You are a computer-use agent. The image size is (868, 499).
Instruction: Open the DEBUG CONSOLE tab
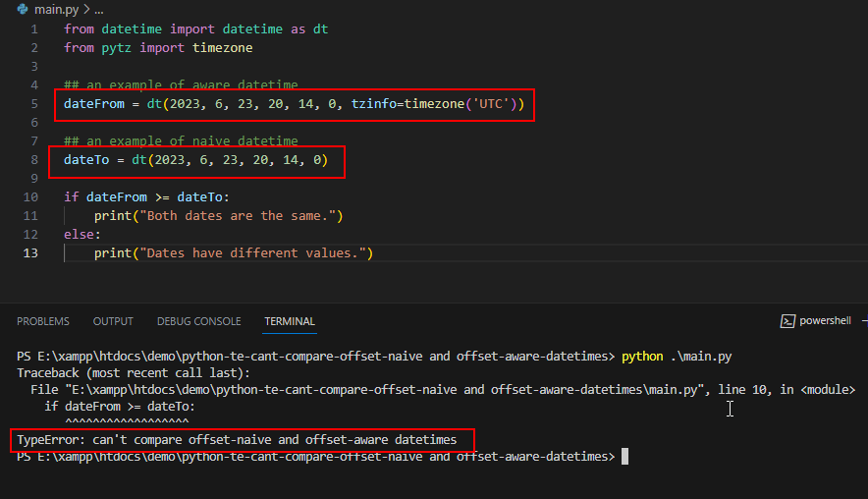coord(198,321)
